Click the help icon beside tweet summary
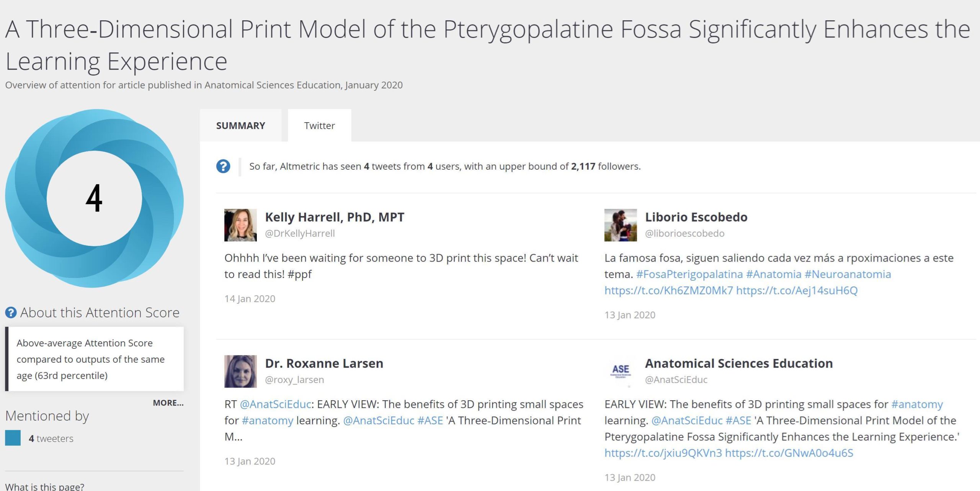This screenshot has height=491, width=980. (223, 166)
